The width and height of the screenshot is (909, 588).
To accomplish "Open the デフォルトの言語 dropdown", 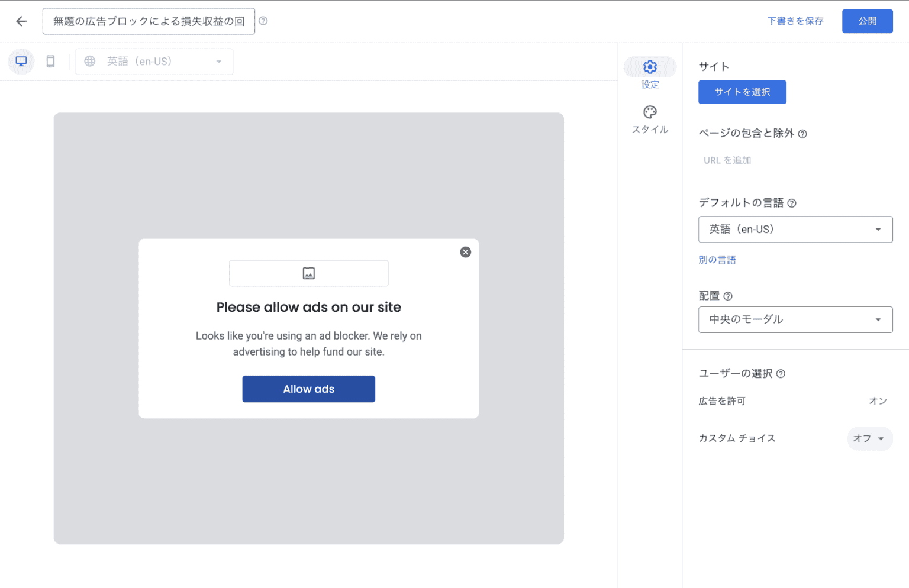I will (795, 230).
